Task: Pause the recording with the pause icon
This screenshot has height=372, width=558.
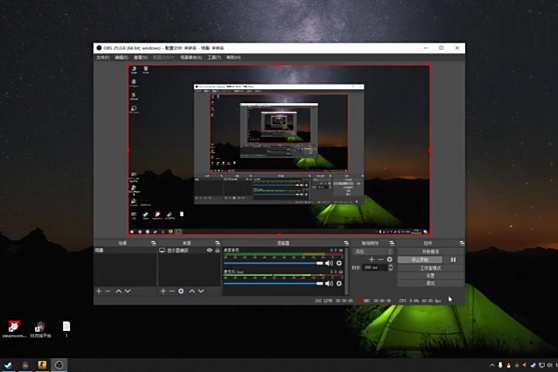Action: 453,260
